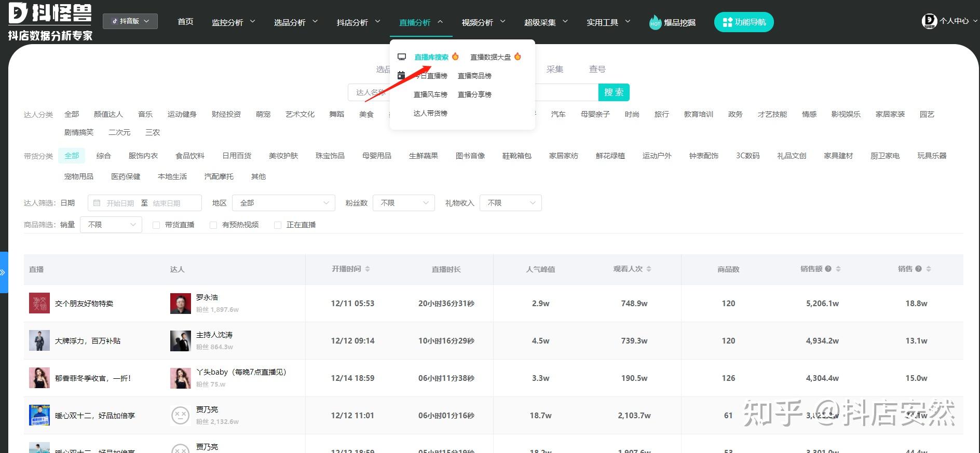Image resolution: width=980 pixels, height=453 pixels.
Task: Click the 开始日期 date input
Action: point(120,203)
